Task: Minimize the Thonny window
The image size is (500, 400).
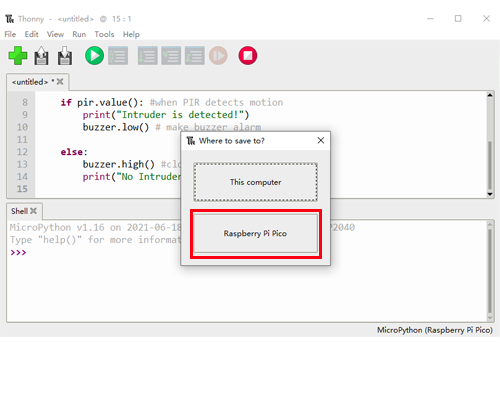Action: point(430,19)
